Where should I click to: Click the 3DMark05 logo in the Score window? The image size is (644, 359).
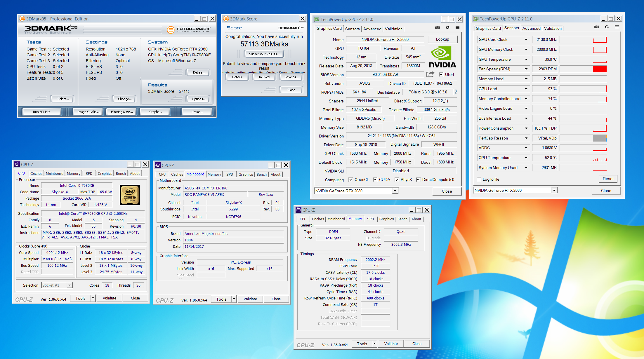click(x=291, y=28)
